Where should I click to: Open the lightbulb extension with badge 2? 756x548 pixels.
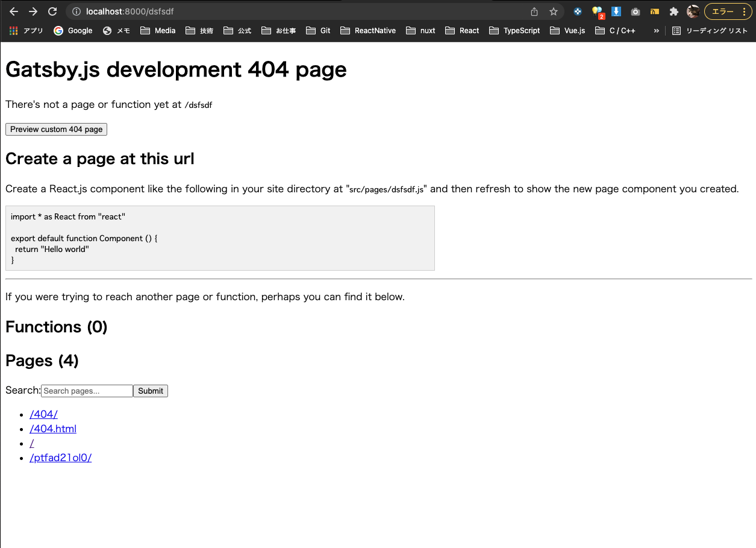coord(597,11)
